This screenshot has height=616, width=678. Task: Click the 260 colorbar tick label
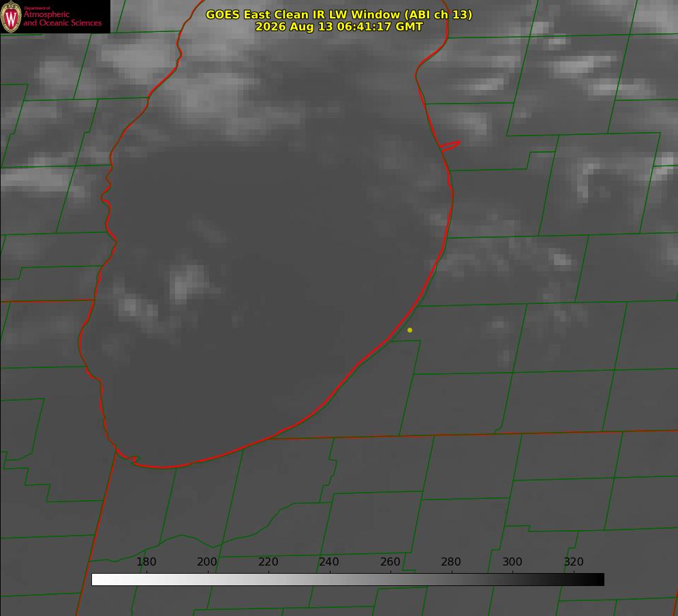(x=390, y=561)
